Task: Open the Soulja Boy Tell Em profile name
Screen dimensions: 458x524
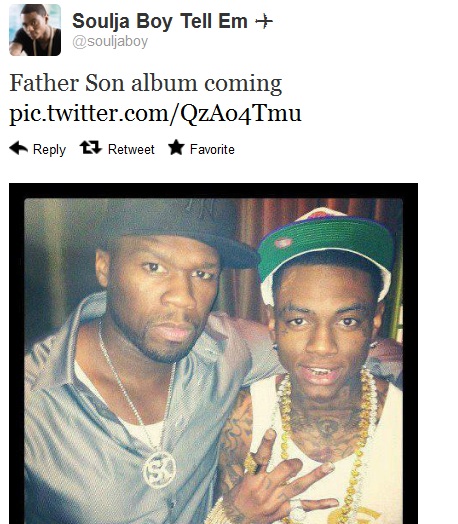Action: pyautogui.click(x=160, y=21)
